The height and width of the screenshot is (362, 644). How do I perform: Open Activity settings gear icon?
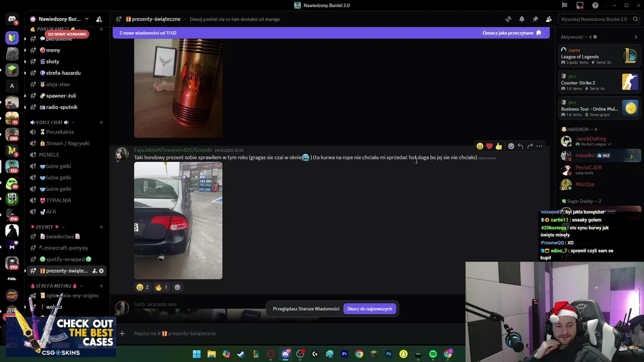(596, 37)
